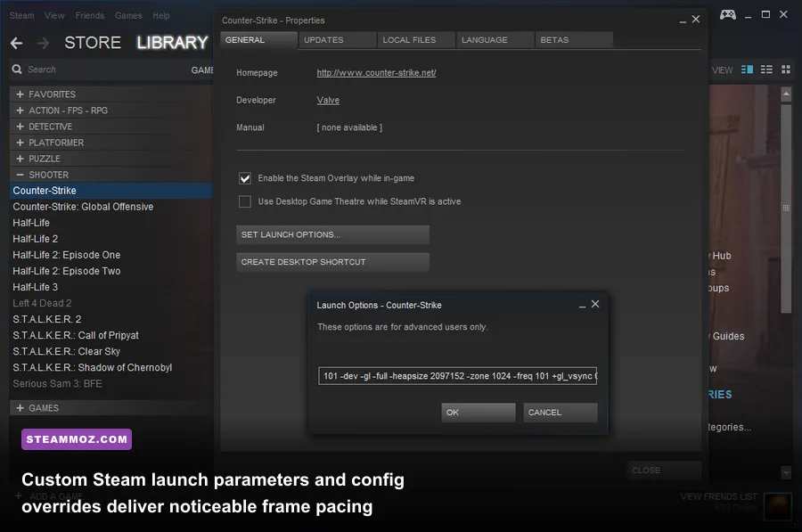Click the search magnifier icon
Screen dimensions: 802x532
[17, 69]
